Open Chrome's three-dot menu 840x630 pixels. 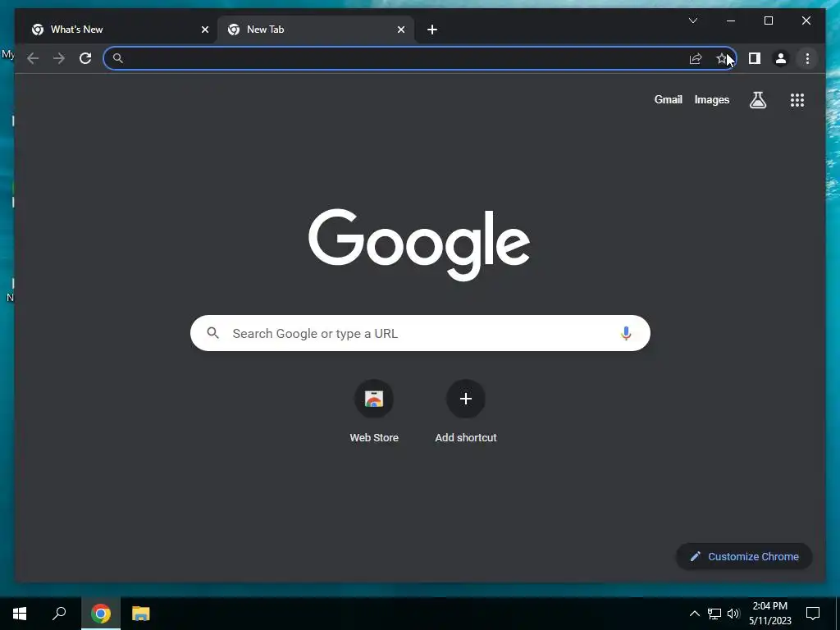click(807, 58)
